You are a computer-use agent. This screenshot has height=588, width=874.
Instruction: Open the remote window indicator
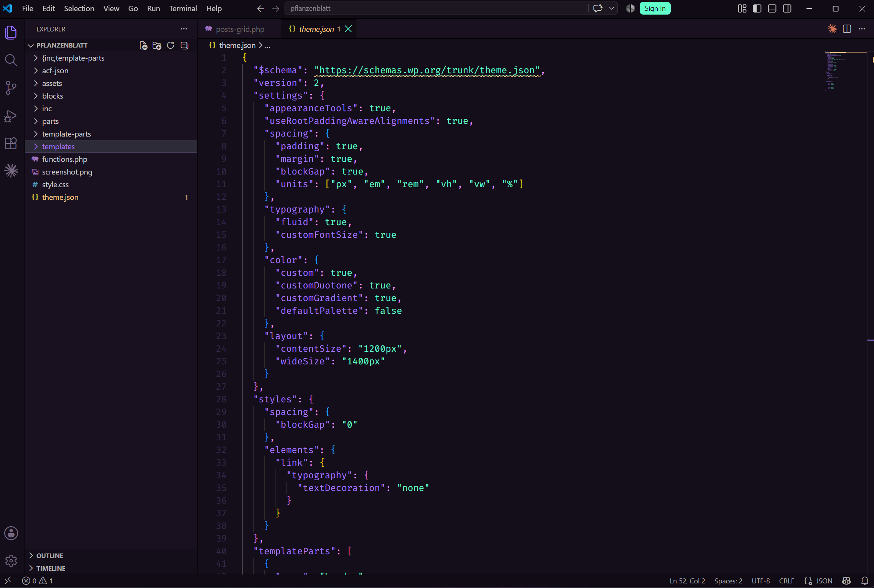point(8,581)
